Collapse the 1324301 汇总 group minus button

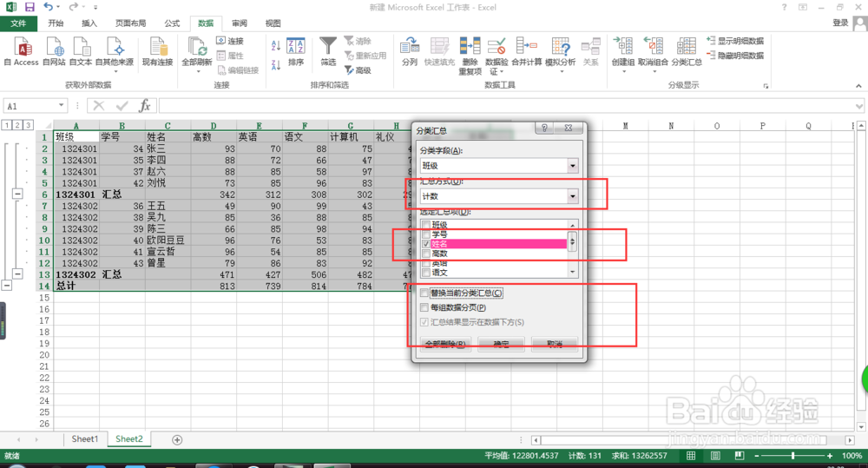(x=17, y=194)
